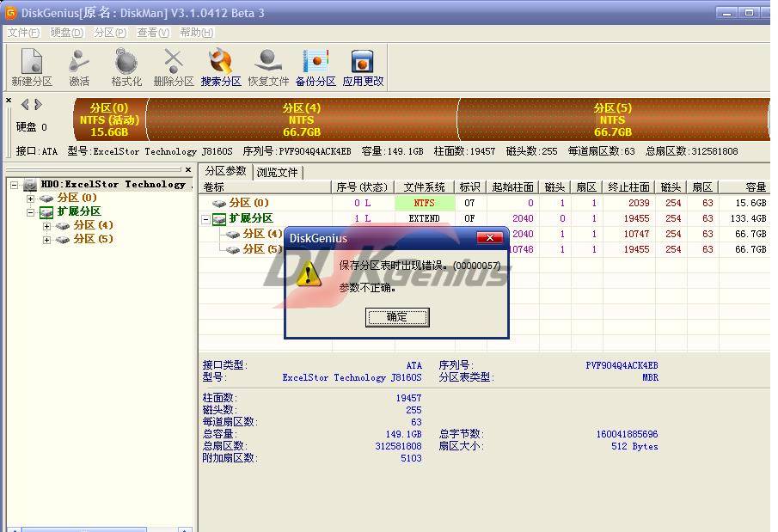Switch to the 分区参数 tab
Image resolution: width=778 pixels, height=532 pixels.
click(226, 171)
